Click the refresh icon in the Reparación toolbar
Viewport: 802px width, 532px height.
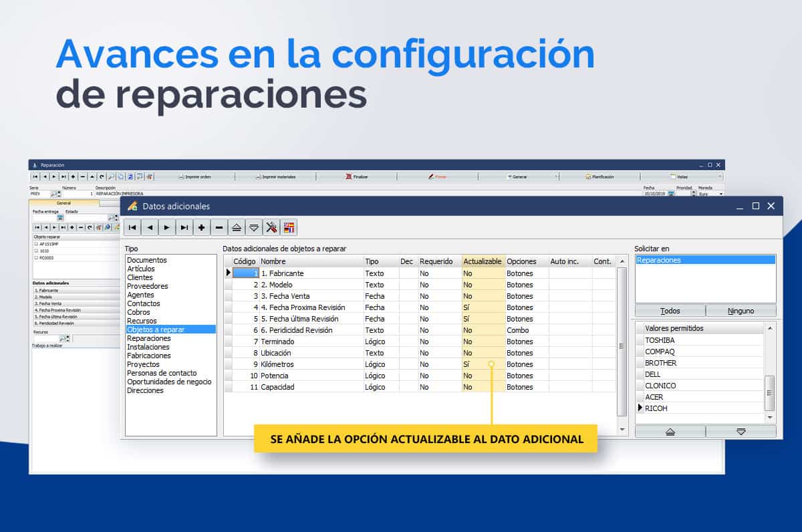[102, 176]
